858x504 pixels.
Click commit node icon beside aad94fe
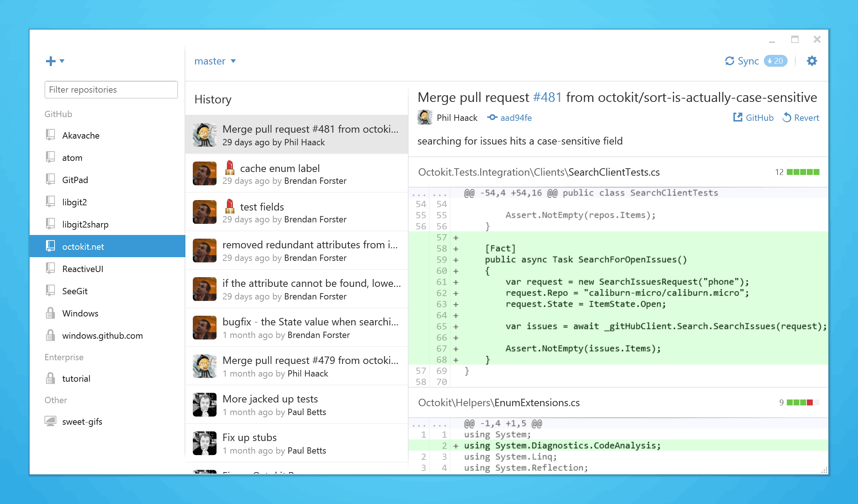tap(492, 117)
